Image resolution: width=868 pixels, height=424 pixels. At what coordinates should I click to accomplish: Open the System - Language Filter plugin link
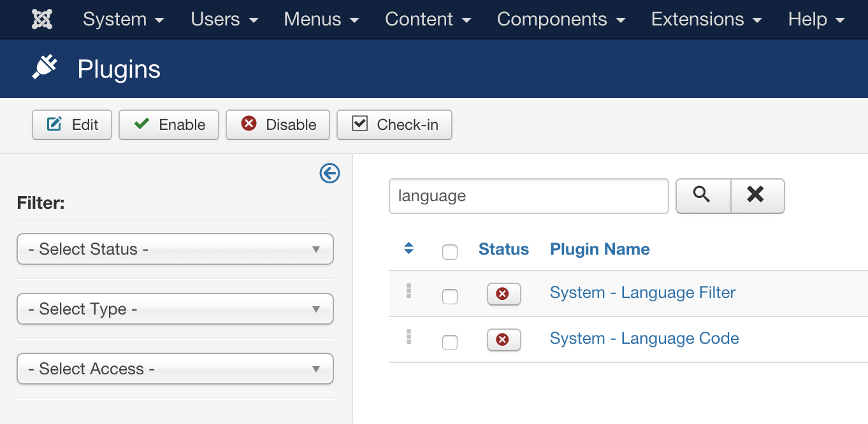pos(642,293)
